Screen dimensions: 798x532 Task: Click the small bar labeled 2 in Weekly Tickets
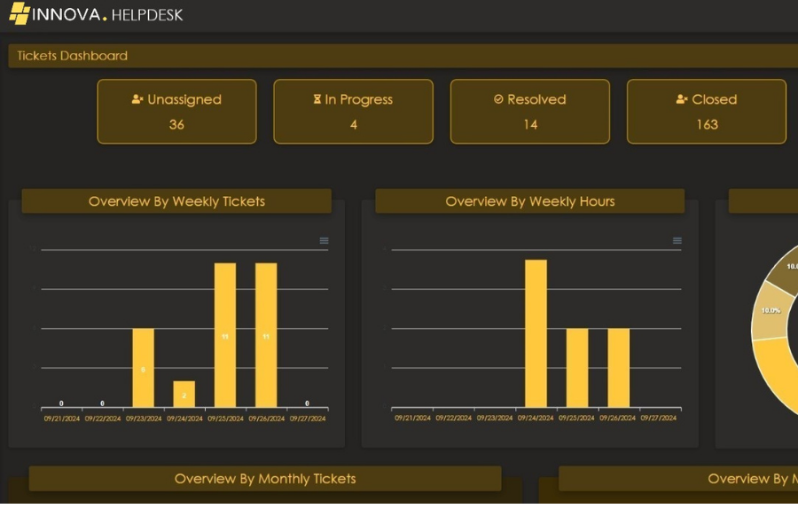tap(184, 395)
